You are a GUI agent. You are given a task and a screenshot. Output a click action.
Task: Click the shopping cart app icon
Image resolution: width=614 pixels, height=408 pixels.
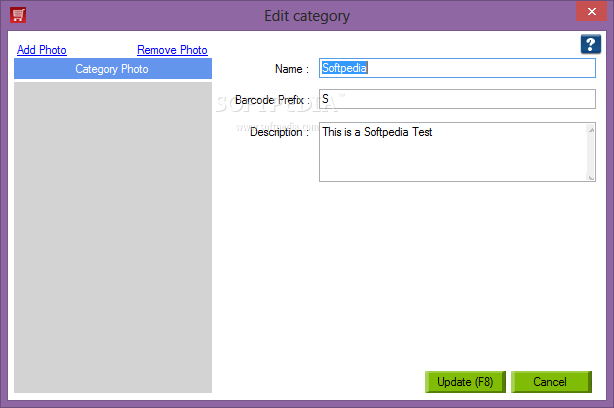pyautogui.click(x=18, y=15)
